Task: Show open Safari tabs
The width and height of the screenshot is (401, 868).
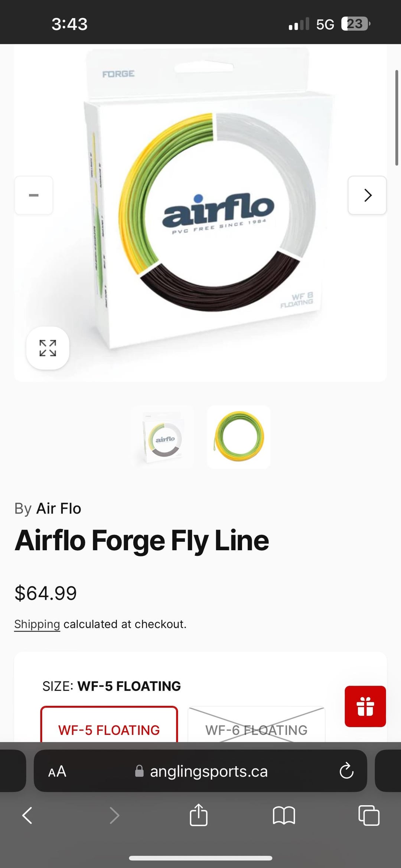Action: (369, 815)
